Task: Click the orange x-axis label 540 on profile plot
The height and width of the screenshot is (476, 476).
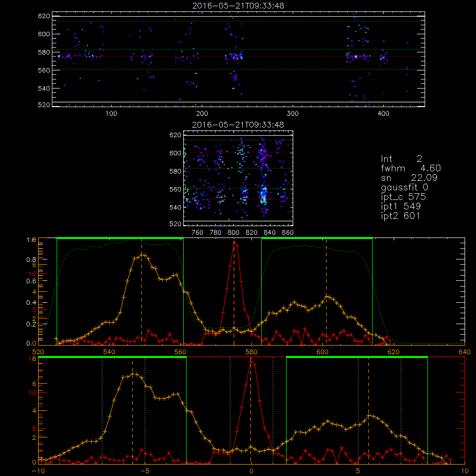Action: (109, 352)
